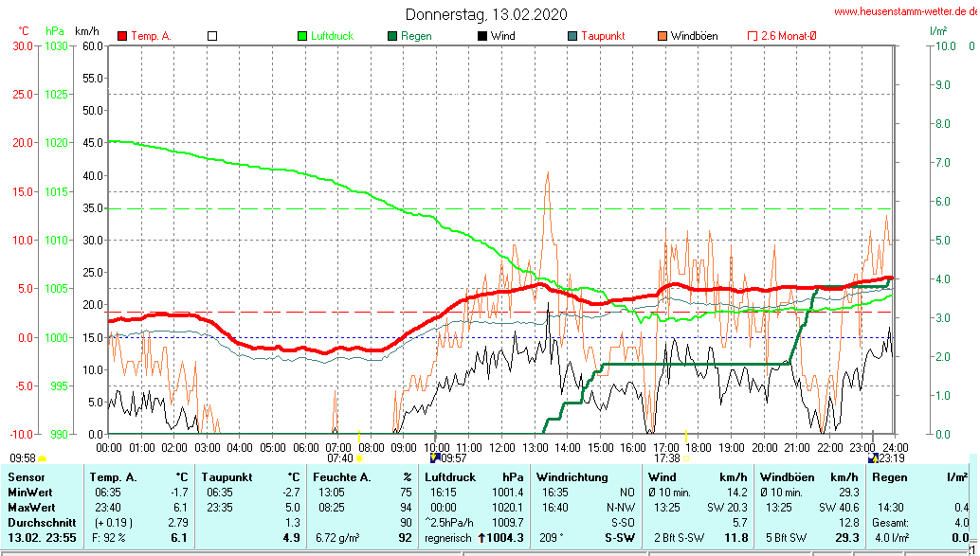Click the 2.6 Monat-Ø legend box
Image resolution: width=980 pixels, height=556 pixels.
(753, 36)
